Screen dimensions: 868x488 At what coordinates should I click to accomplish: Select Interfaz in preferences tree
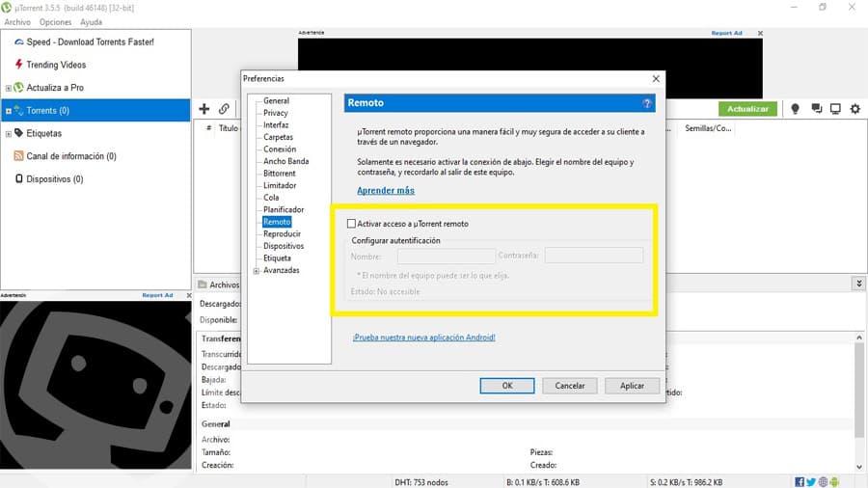276,125
